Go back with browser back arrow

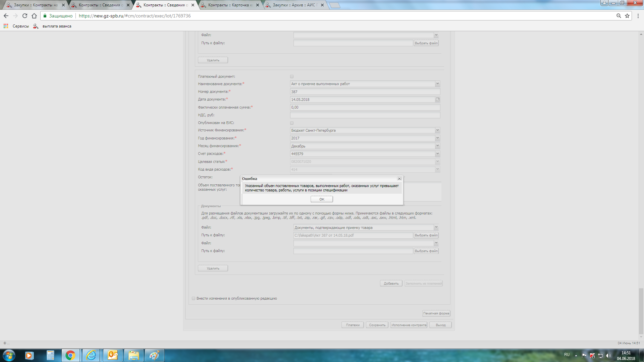click(x=6, y=16)
